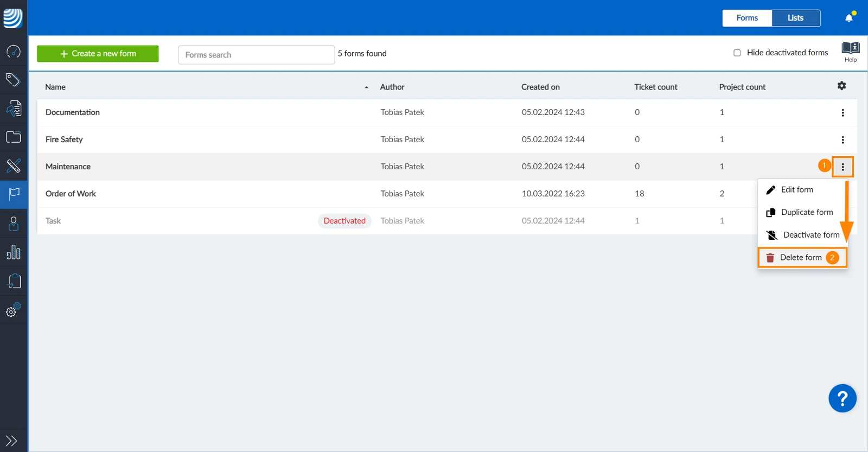Screen dimensions: 868x452
Task: Expand the sidebar with the double chevron
Action: click(11, 441)
